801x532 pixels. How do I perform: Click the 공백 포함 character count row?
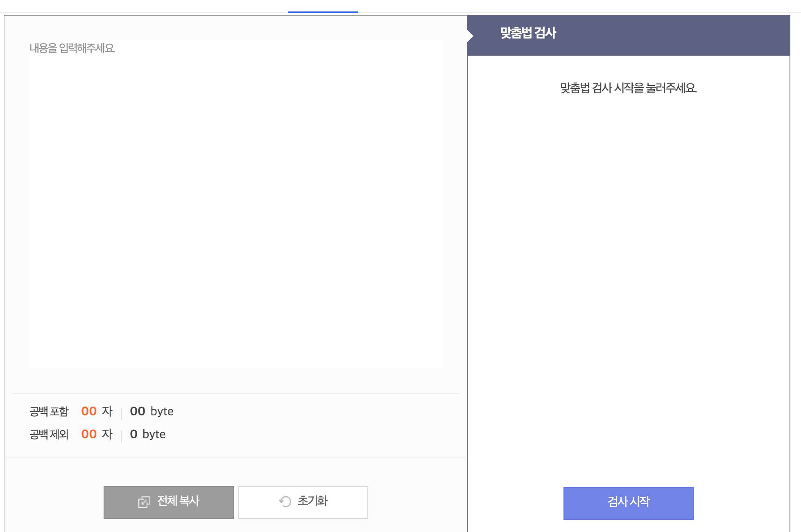[100, 411]
